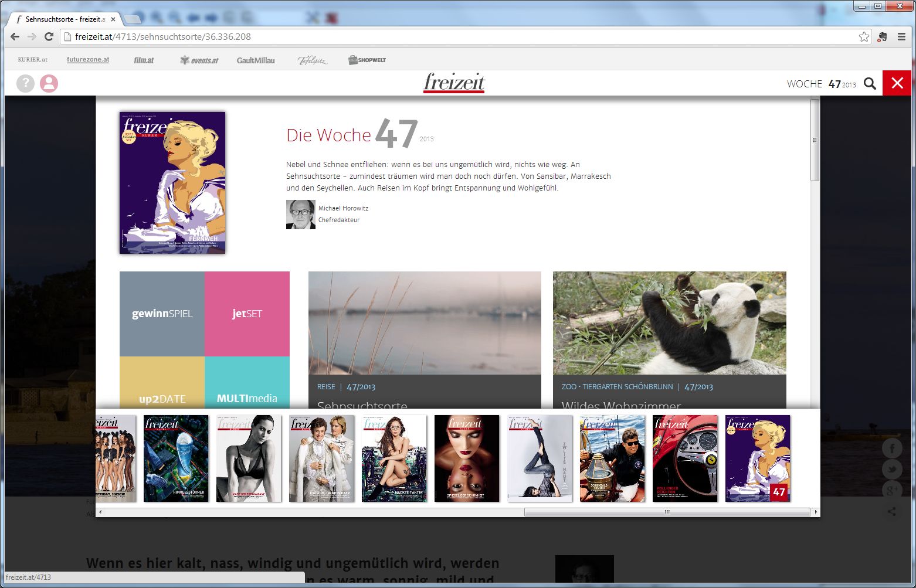The width and height of the screenshot is (916, 588).
Task: Click the search magnifier icon
Action: (870, 83)
